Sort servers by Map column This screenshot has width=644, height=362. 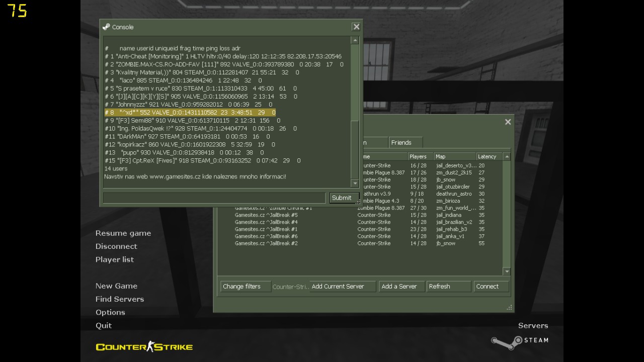tap(455, 156)
